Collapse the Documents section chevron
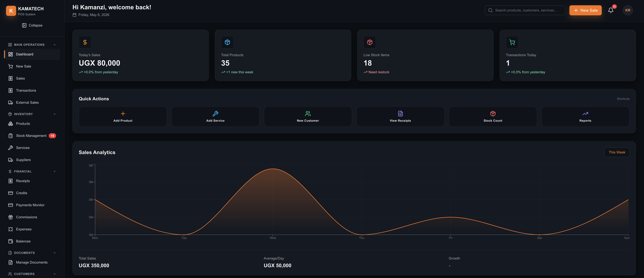Screen dimensions: 644x278 click(54, 253)
